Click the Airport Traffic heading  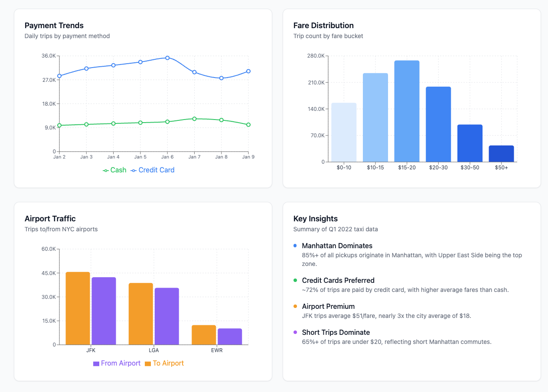click(49, 219)
